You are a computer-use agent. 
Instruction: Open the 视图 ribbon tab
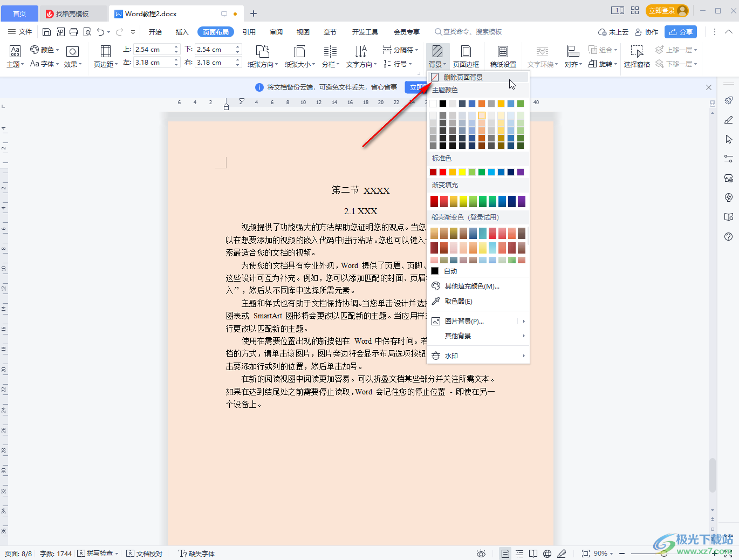click(x=303, y=32)
